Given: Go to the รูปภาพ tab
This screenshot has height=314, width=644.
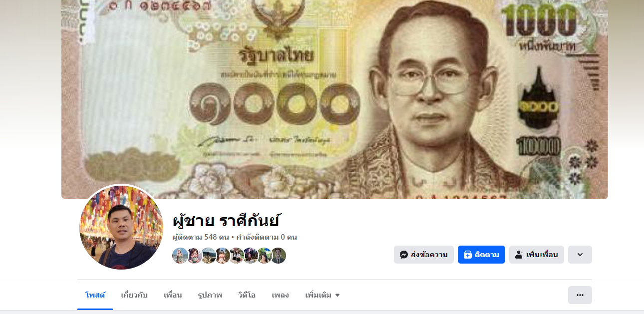Looking at the screenshot, I should point(210,295).
